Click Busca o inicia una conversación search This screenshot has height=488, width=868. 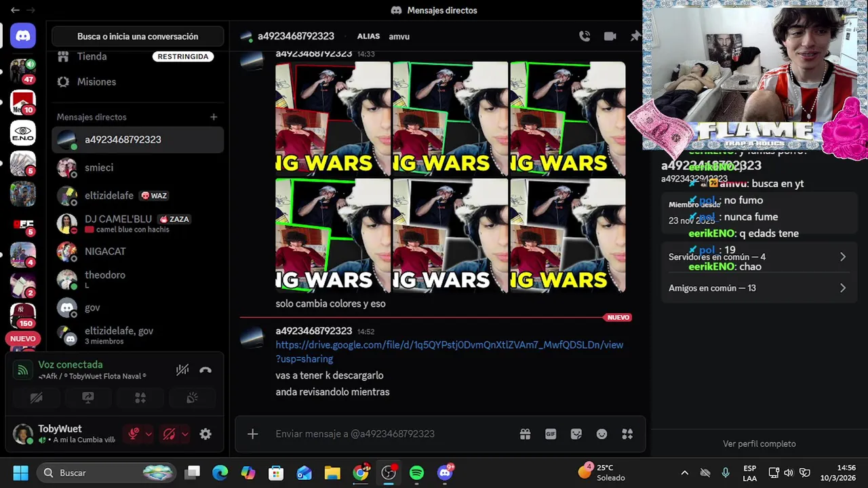coord(138,37)
